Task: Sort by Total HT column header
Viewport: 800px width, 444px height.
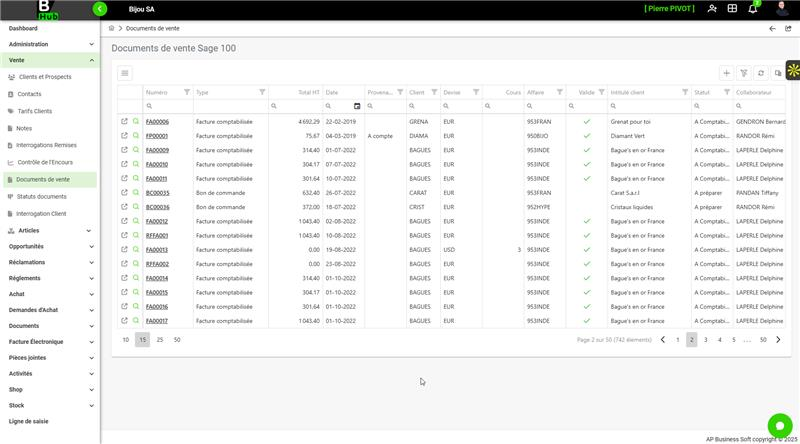Action: [309, 92]
